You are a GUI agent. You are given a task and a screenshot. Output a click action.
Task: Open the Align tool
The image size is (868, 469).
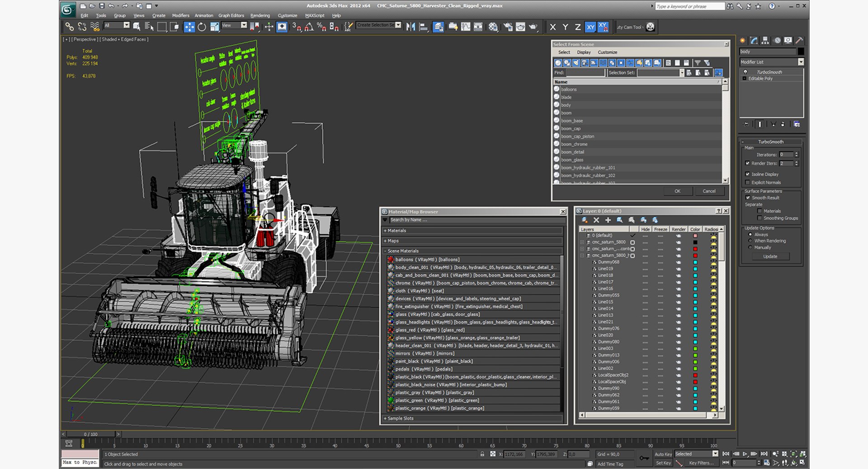tap(423, 27)
